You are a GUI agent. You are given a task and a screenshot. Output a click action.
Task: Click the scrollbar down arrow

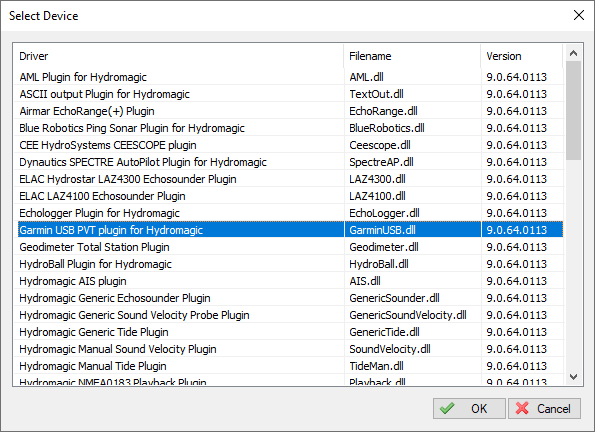573,377
